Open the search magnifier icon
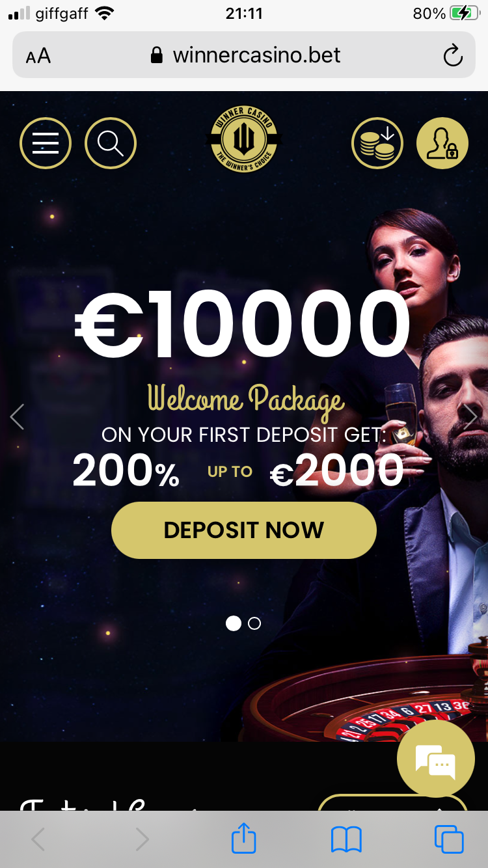Image resolution: width=488 pixels, height=868 pixels. tap(111, 142)
